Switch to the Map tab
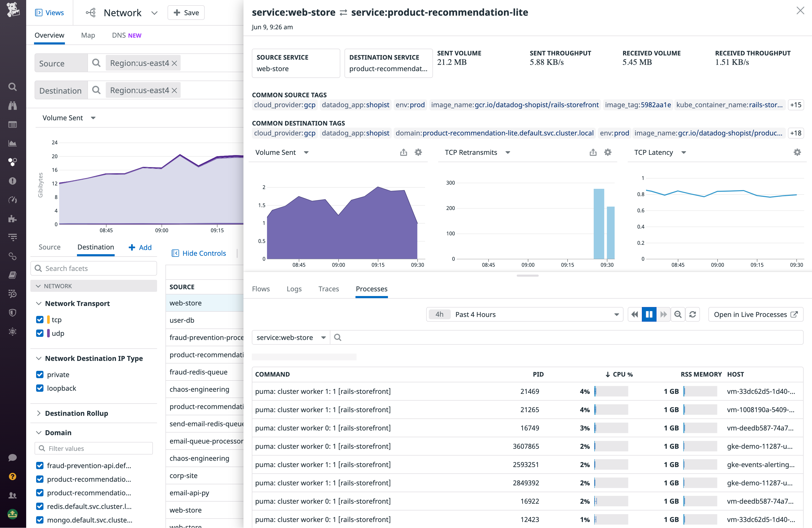Image resolution: width=812 pixels, height=528 pixels. (x=88, y=35)
